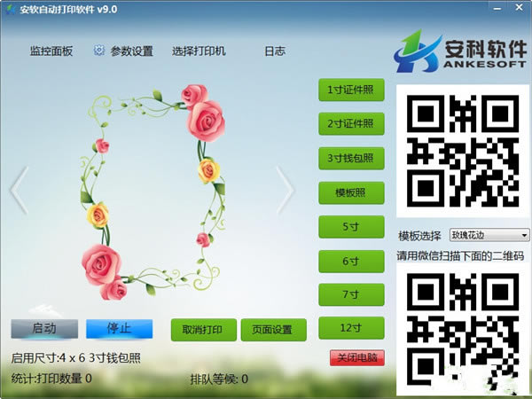
Task: Select 1寸证件照 size
Action: click(x=351, y=90)
